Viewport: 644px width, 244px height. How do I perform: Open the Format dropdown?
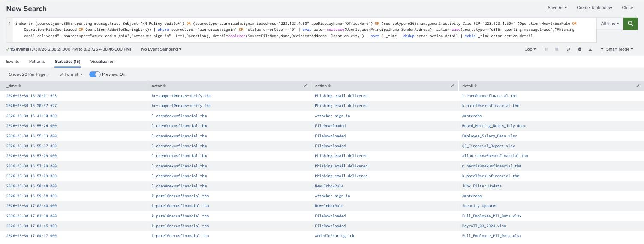[x=71, y=74]
